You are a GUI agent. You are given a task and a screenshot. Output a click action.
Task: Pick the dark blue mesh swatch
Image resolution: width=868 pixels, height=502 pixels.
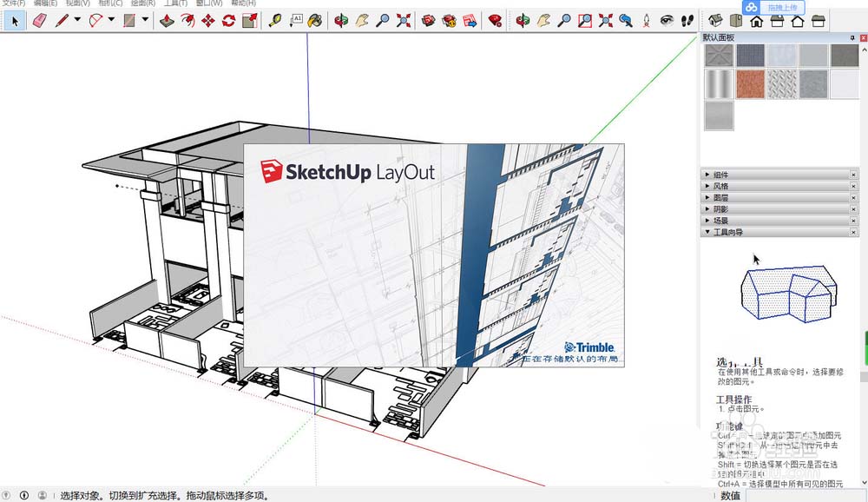coord(751,56)
